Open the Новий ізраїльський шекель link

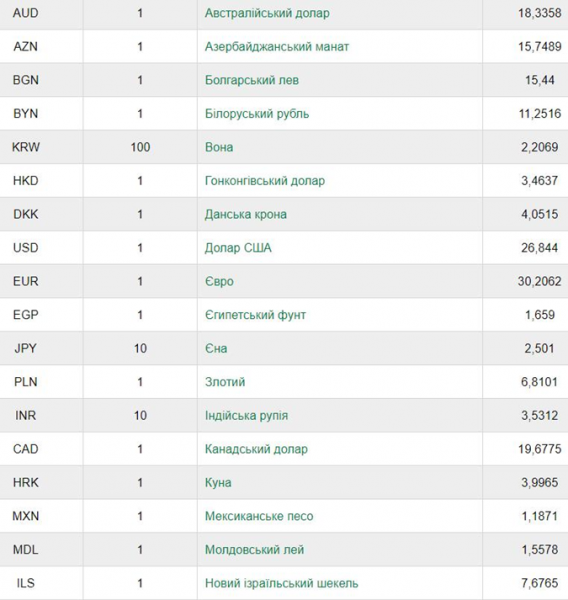281,583
